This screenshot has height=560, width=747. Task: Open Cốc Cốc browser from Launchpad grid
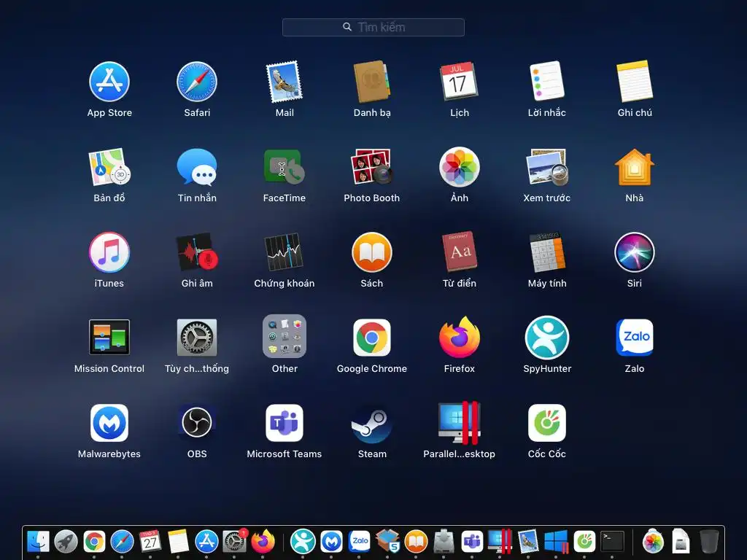click(x=547, y=423)
